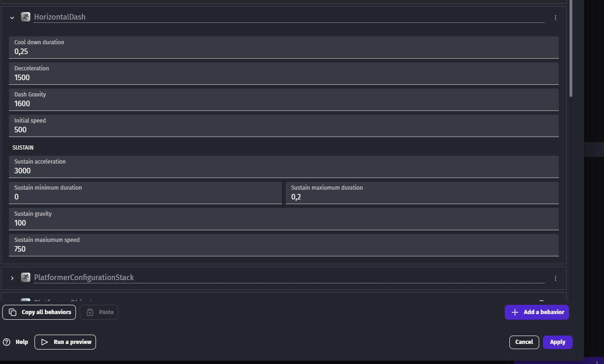Run a preview
604x364 pixels.
click(65, 342)
